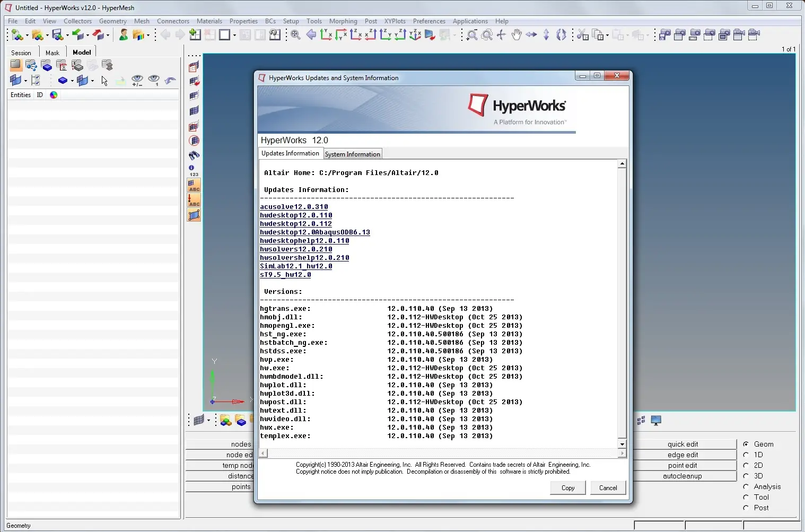This screenshot has width=805, height=532.
Task: Select the isometric XYZ view icon
Action: coord(415,35)
